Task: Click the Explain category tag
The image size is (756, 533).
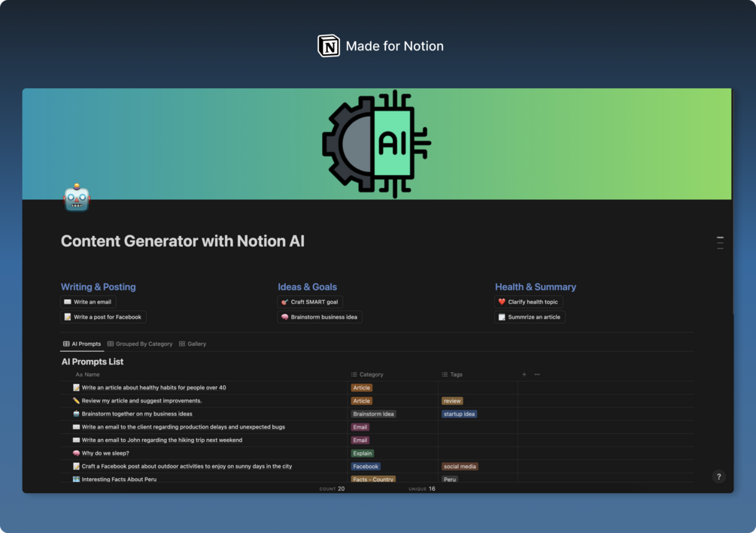Action: tap(363, 453)
